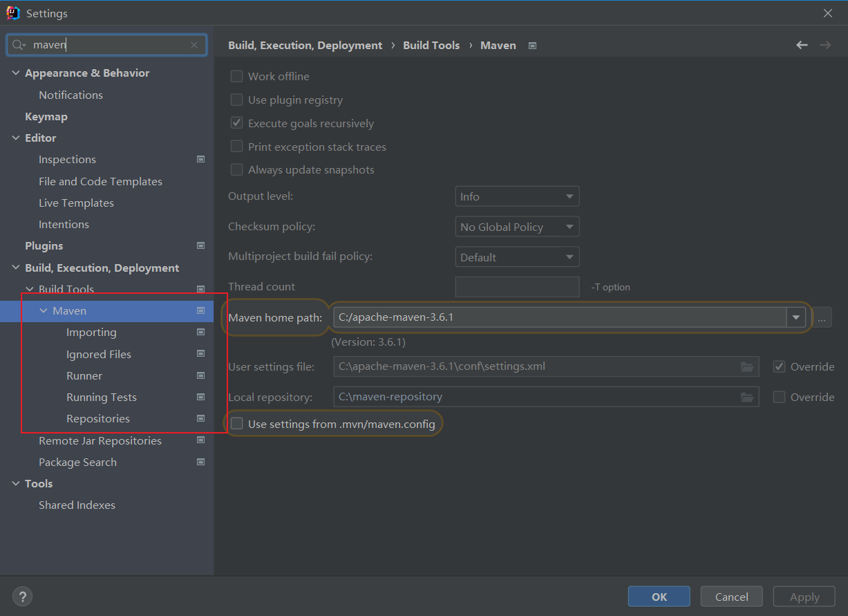Enable Use settings from .mvn/maven.config
This screenshot has width=848, height=616.
[x=236, y=424]
